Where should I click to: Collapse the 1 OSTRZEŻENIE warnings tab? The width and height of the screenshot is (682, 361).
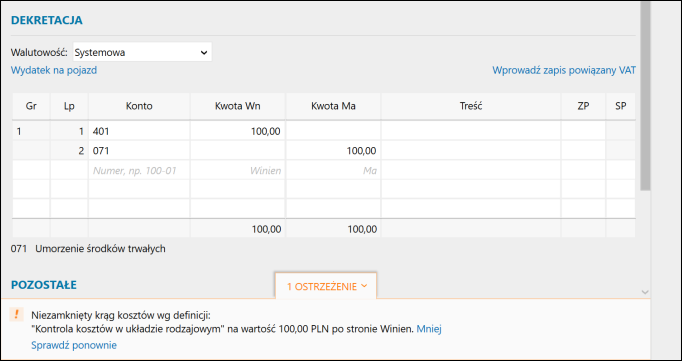pos(326,286)
